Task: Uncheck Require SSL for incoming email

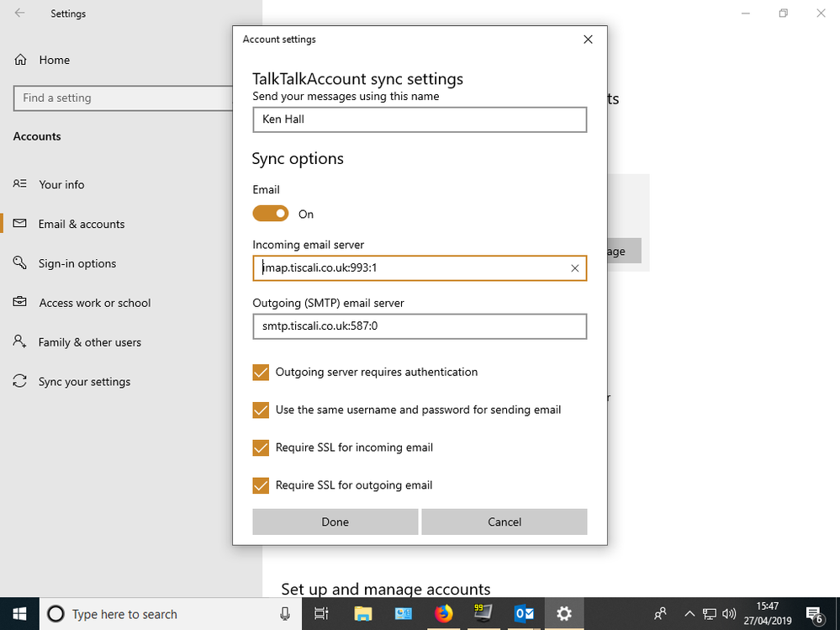Action: pos(261,447)
